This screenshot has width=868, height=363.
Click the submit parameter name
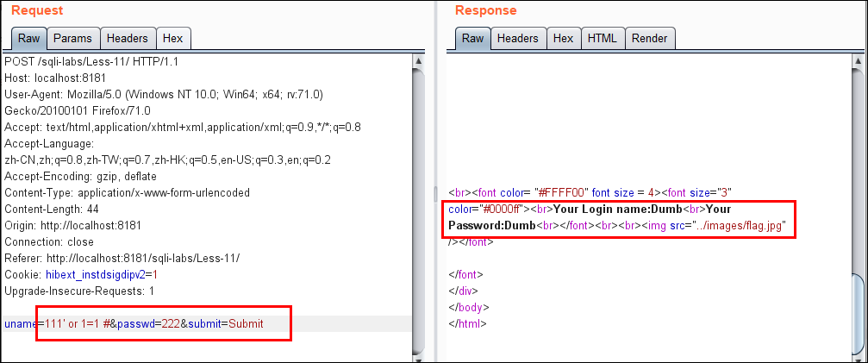[x=204, y=323]
